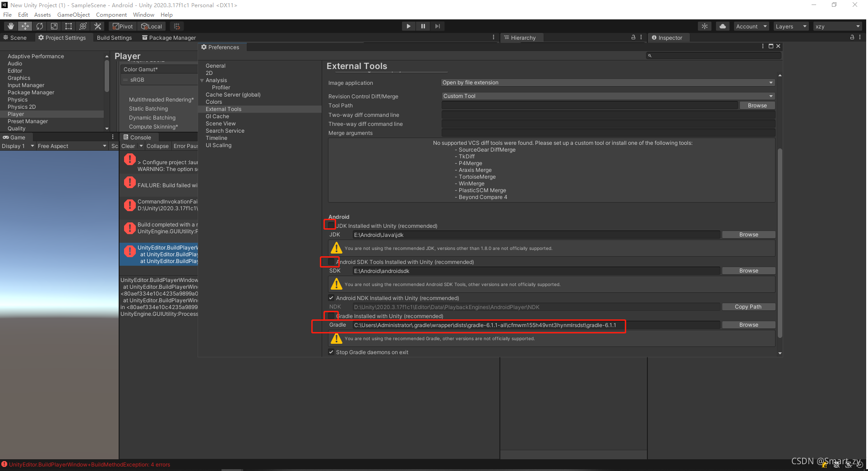Image resolution: width=868 pixels, height=471 pixels.
Task: Browse for SDK path
Action: (x=748, y=271)
